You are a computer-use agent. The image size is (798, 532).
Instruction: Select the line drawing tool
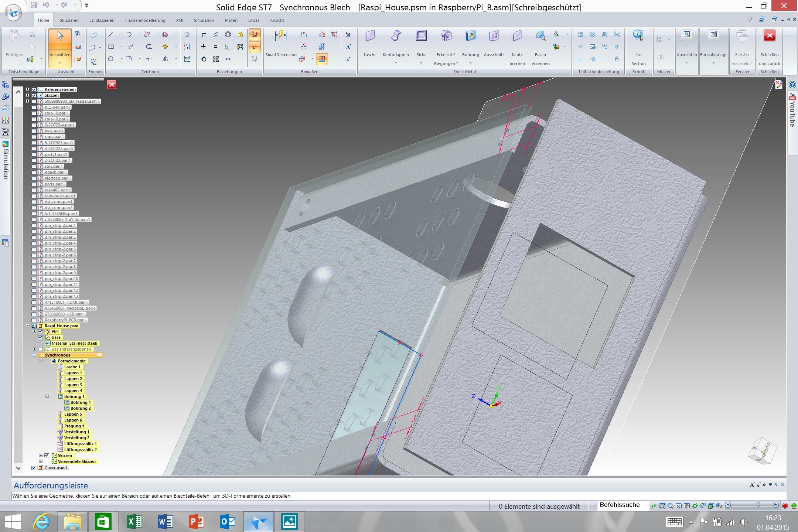coord(111,34)
